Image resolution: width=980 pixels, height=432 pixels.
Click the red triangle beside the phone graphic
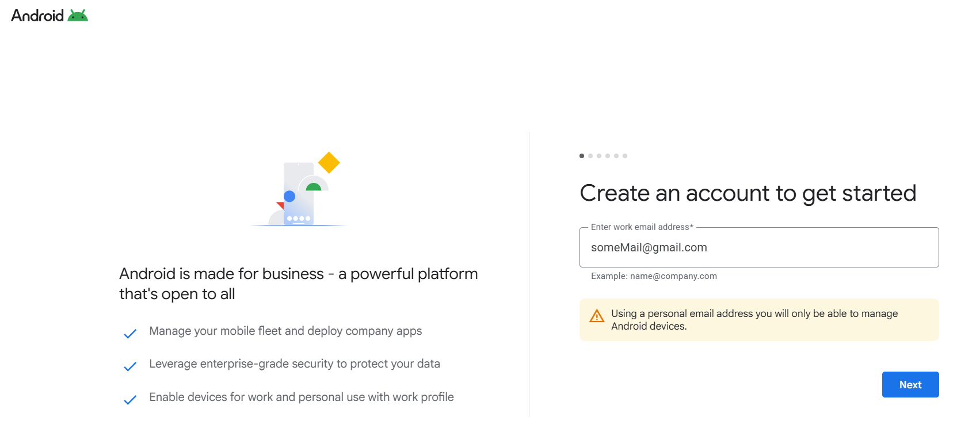tap(280, 205)
